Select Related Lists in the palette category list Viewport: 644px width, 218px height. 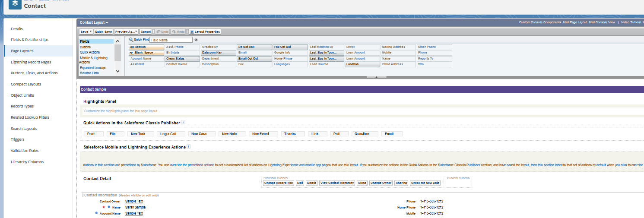[x=89, y=73]
